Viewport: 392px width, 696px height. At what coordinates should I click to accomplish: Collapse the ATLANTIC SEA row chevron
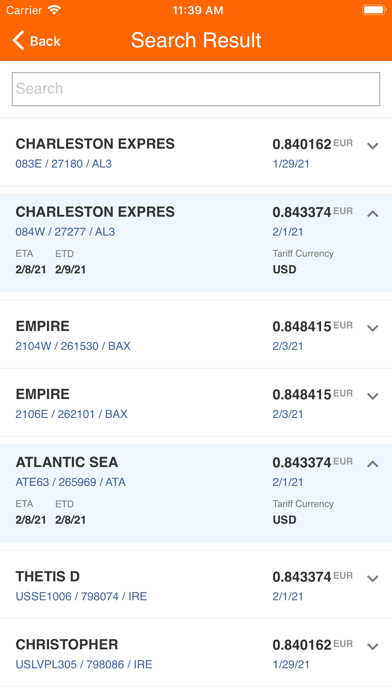coord(373,464)
